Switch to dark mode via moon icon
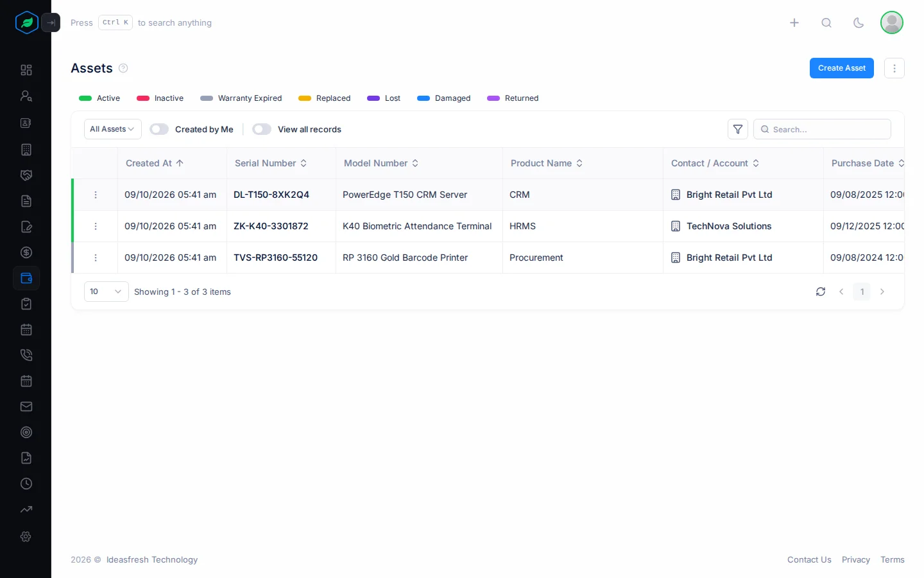 (x=859, y=22)
